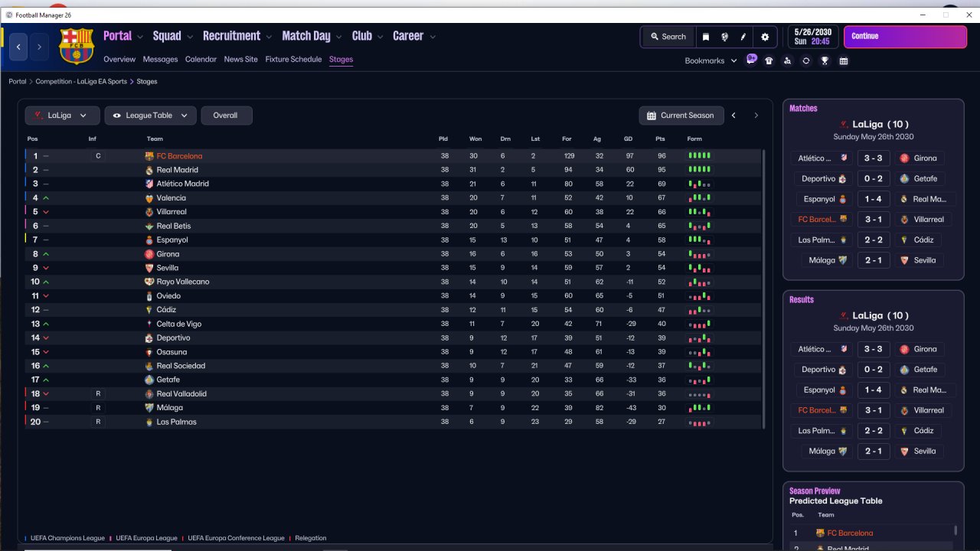Sort the table by Won column header
Viewport: 980px width, 551px height.
coord(475,139)
